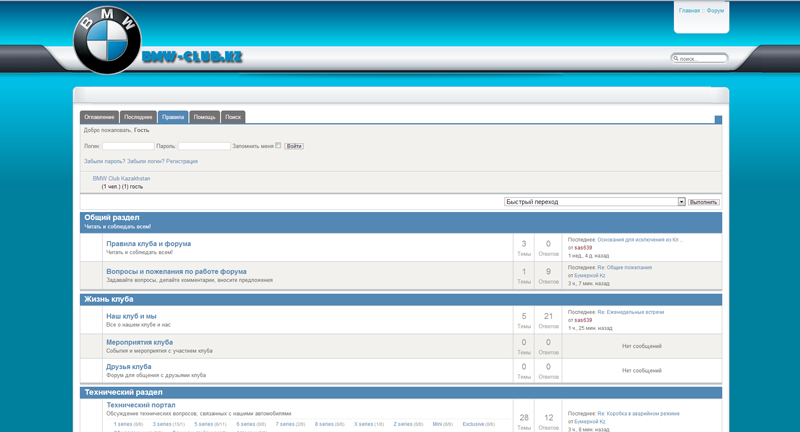
Task: Switch to the Поиск tab
Action: point(233,117)
